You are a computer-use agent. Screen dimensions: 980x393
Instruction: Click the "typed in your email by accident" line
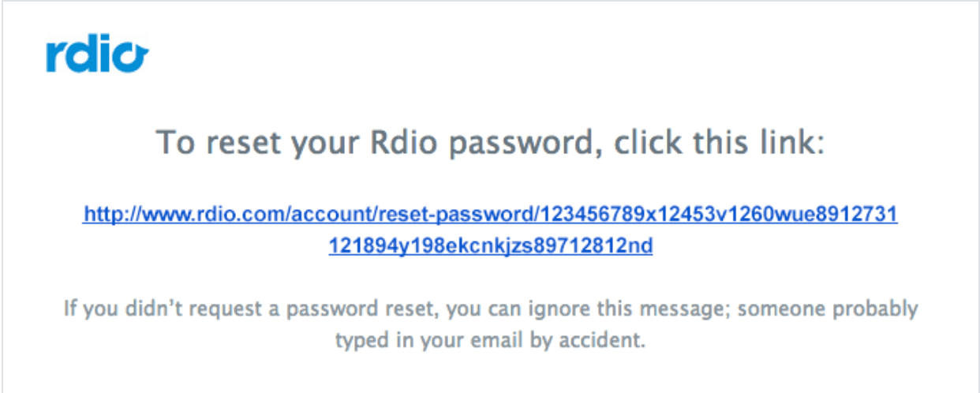coord(490,341)
